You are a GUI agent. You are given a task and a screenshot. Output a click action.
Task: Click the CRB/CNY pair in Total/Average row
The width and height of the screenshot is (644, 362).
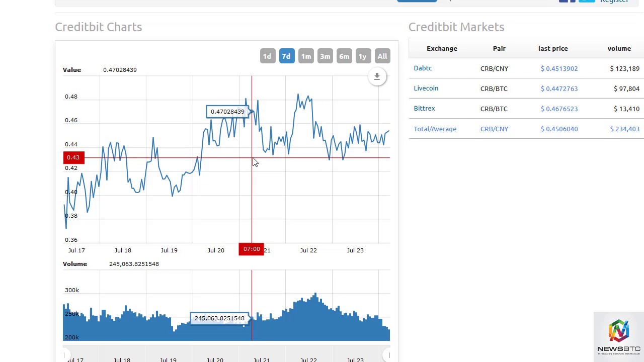(494, 129)
